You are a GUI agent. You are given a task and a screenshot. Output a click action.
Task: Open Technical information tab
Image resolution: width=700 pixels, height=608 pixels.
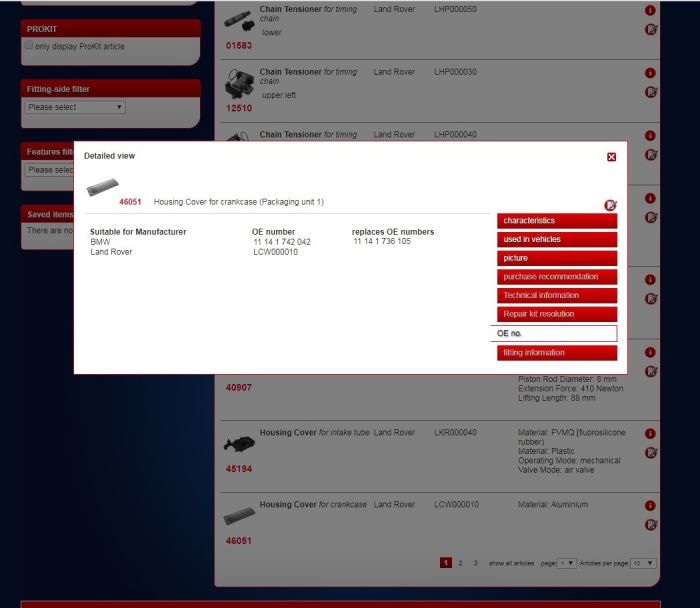[x=557, y=296]
